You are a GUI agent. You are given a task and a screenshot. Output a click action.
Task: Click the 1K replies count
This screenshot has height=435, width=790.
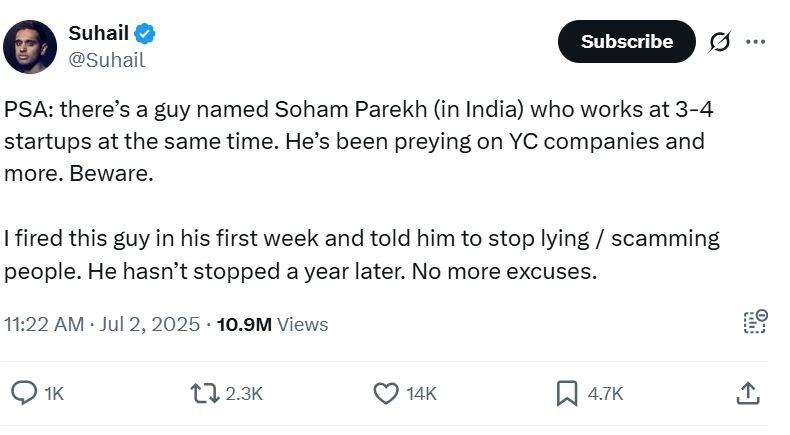point(54,394)
